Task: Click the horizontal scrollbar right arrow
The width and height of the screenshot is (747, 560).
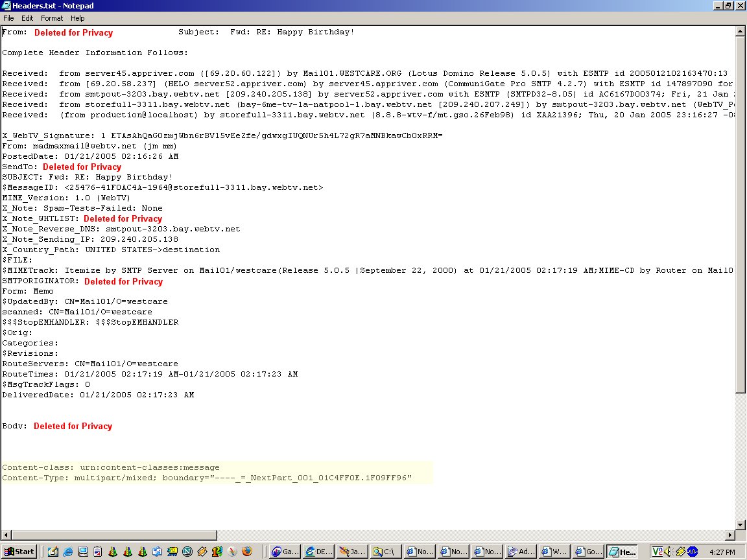Action: (731, 535)
